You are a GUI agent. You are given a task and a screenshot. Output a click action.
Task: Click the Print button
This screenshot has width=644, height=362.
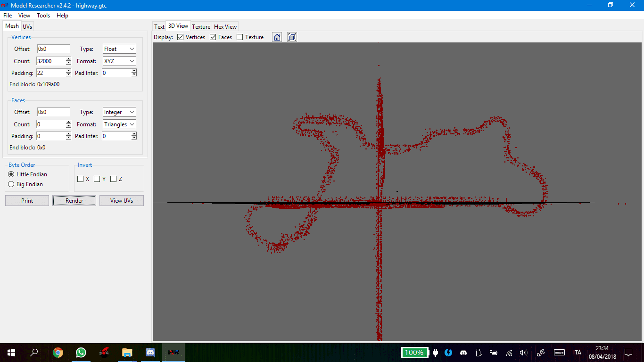[x=27, y=201]
